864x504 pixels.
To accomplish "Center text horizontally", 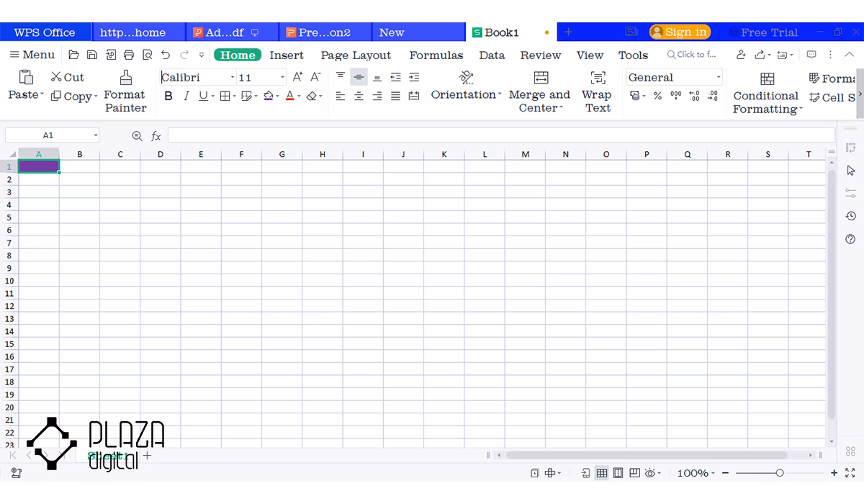I will pos(359,96).
